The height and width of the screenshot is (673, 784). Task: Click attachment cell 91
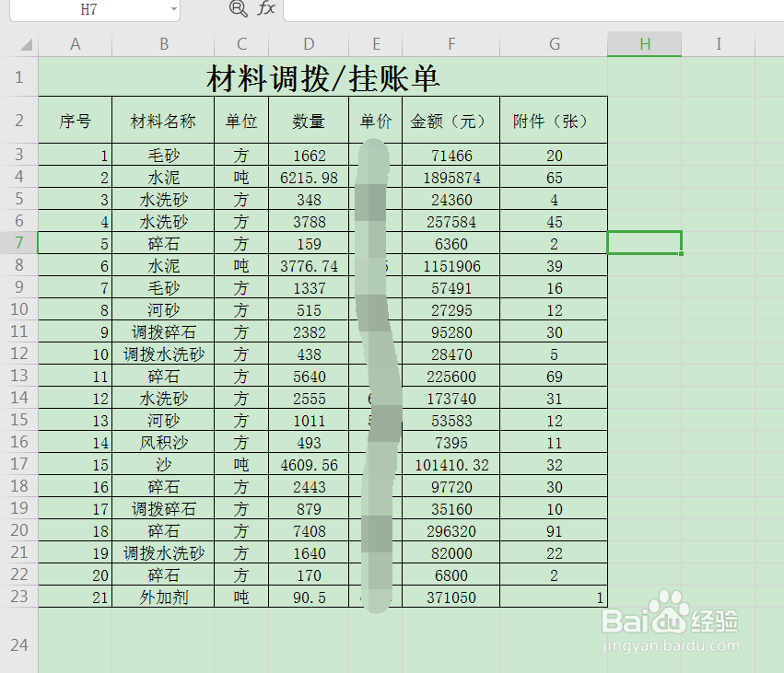(554, 531)
